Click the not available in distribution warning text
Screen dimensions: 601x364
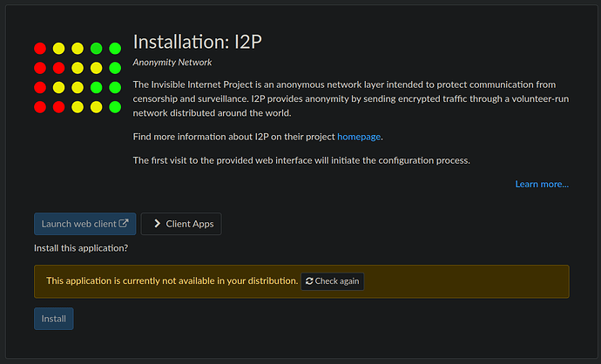click(x=172, y=281)
